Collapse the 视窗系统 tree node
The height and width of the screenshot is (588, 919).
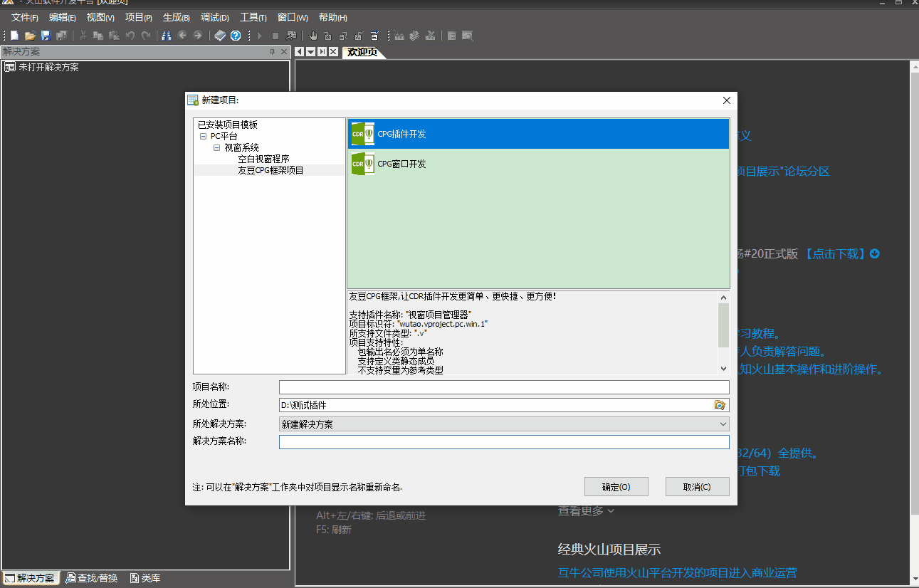217,147
